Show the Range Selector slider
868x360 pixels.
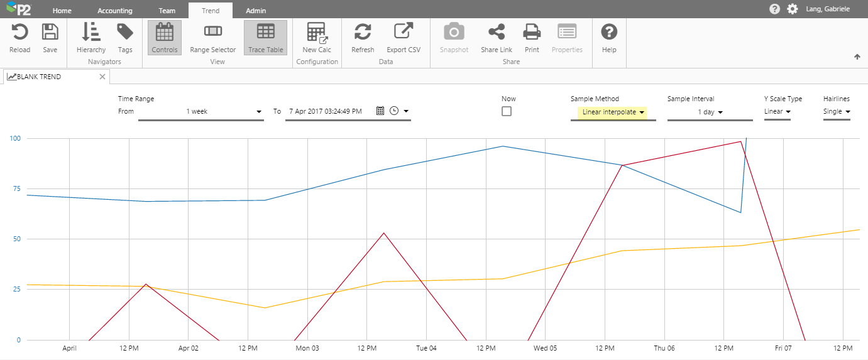212,38
